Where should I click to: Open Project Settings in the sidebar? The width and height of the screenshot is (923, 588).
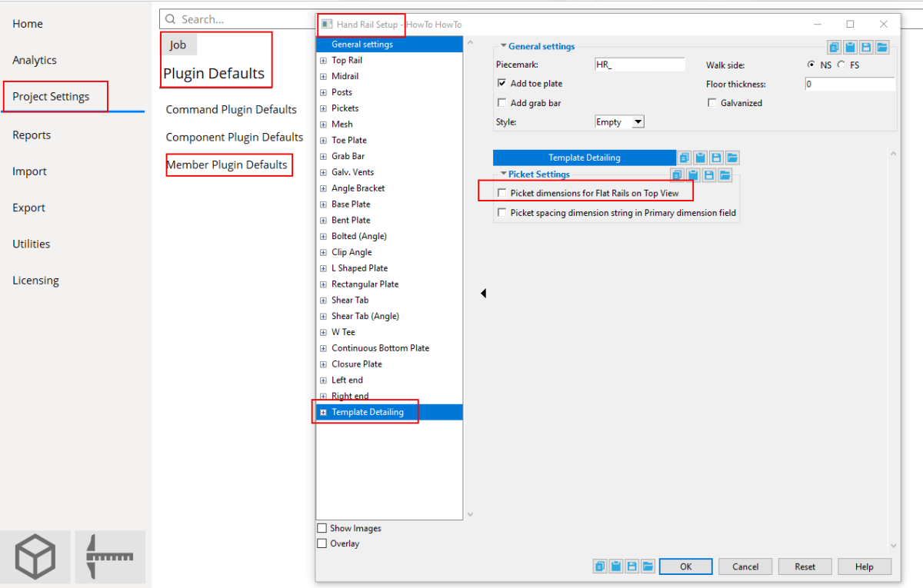coord(51,96)
